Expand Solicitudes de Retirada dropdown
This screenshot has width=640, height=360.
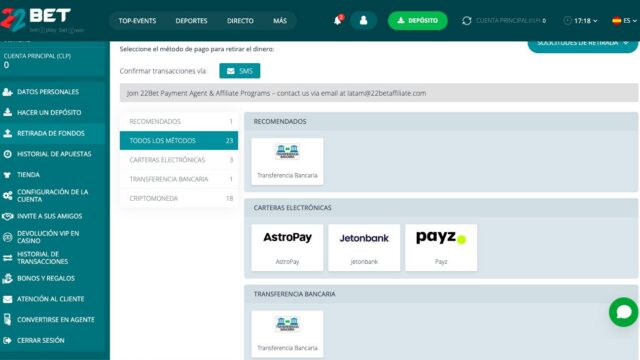point(583,44)
